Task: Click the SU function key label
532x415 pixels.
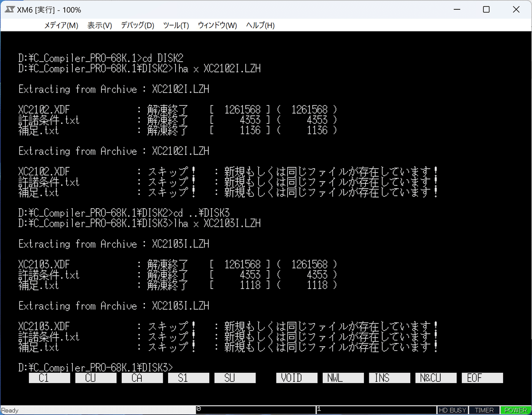Action: (235, 378)
